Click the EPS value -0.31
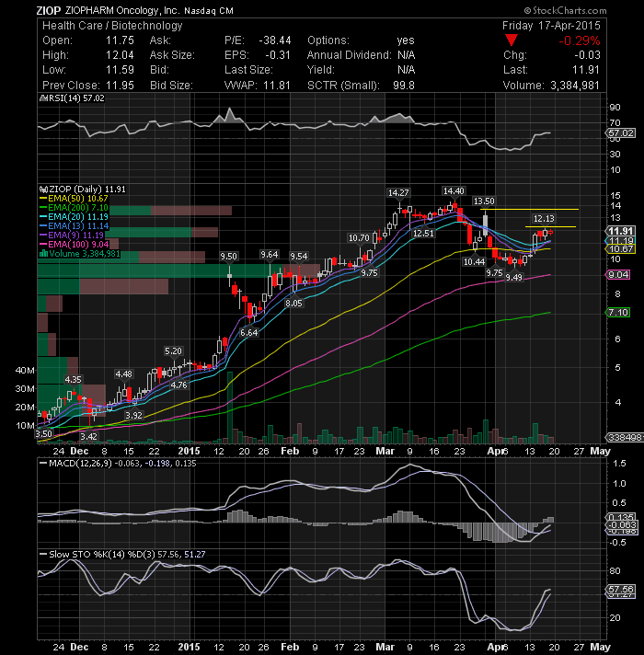The height and width of the screenshot is (655, 644). point(278,54)
